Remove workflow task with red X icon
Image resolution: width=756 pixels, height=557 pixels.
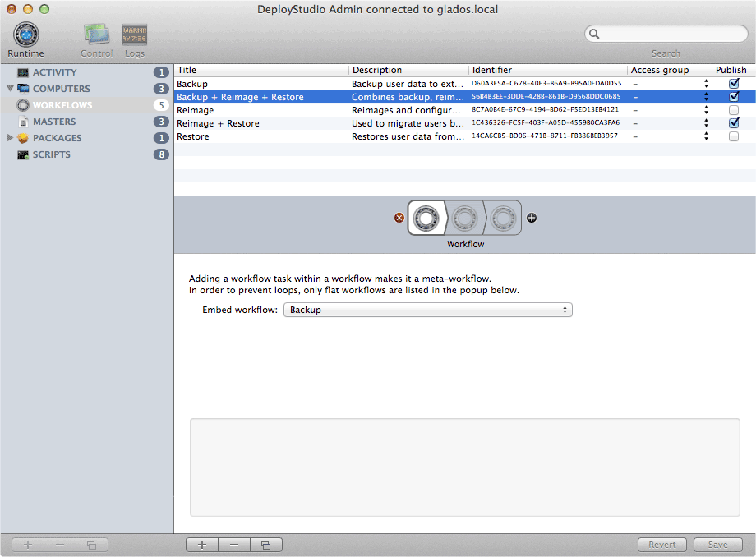click(399, 218)
